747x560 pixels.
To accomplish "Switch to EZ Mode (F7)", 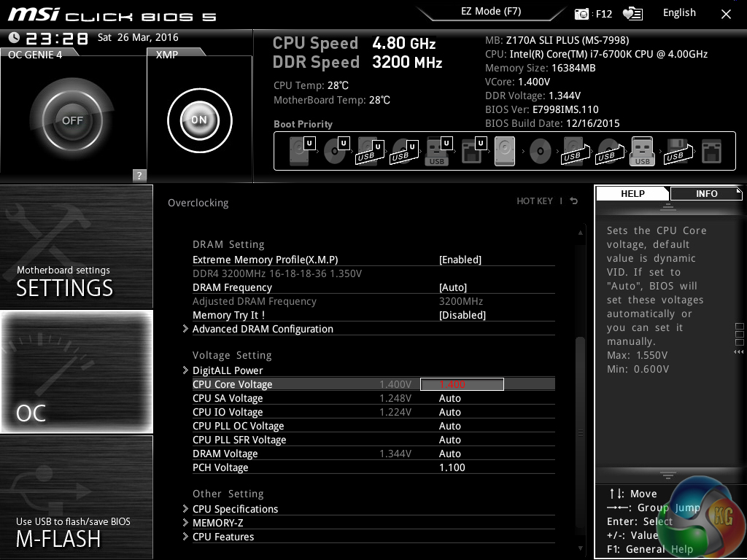I will [x=491, y=12].
